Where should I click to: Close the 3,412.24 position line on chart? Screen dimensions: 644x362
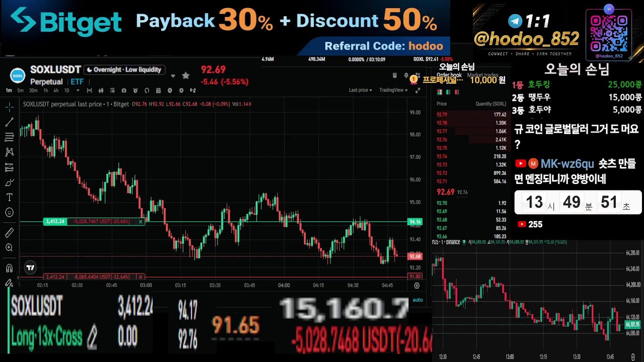coord(141,222)
